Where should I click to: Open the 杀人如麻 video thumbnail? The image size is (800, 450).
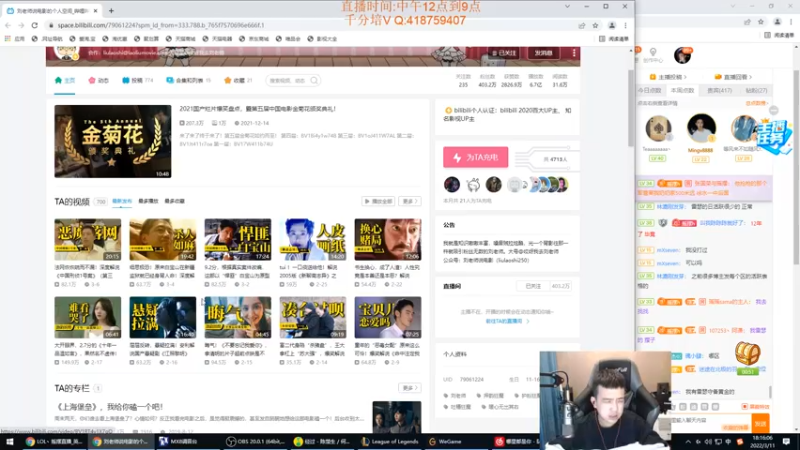click(163, 240)
